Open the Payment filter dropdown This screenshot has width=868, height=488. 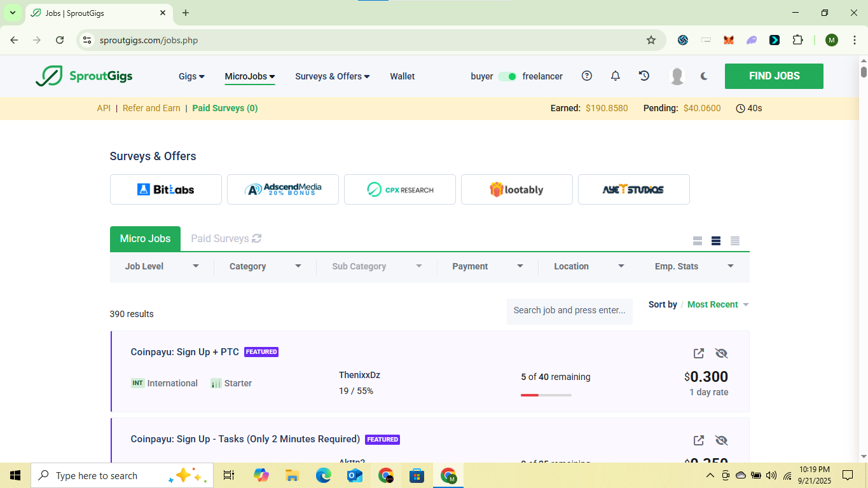click(x=487, y=266)
